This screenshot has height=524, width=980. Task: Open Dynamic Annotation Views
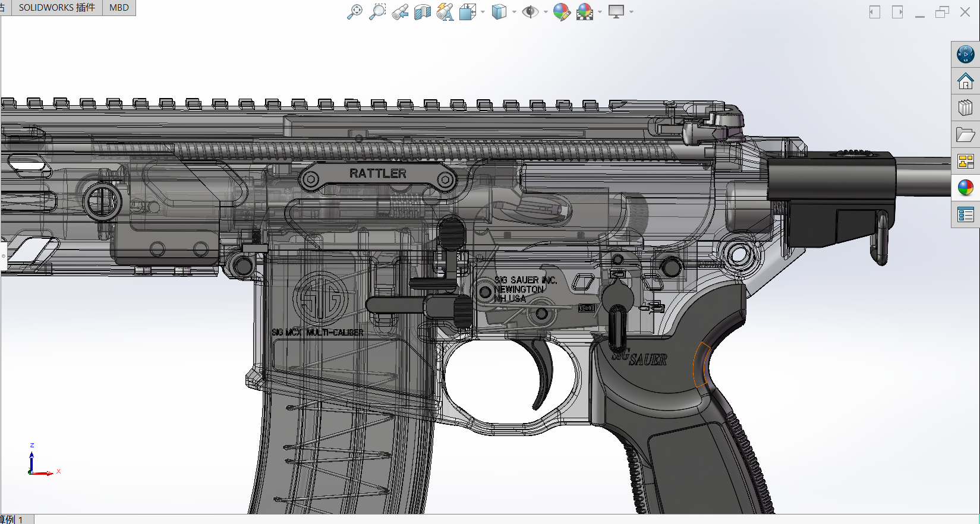click(x=445, y=11)
